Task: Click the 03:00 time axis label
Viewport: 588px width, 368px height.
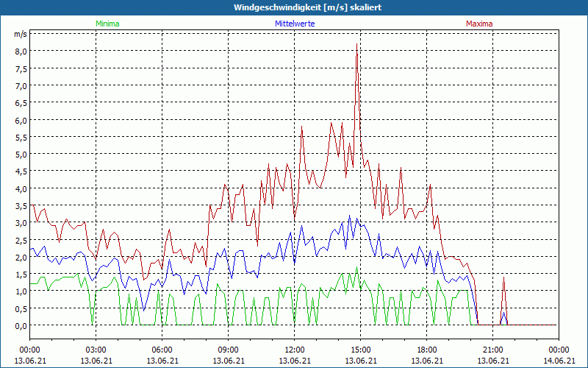Action: click(x=96, y=350)
